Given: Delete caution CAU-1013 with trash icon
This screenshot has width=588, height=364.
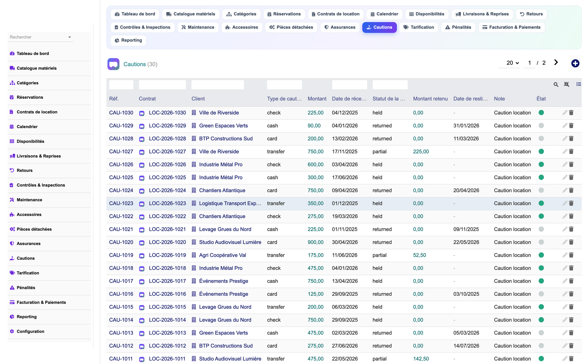Looking at the screenshot, I should pos(571,333).
